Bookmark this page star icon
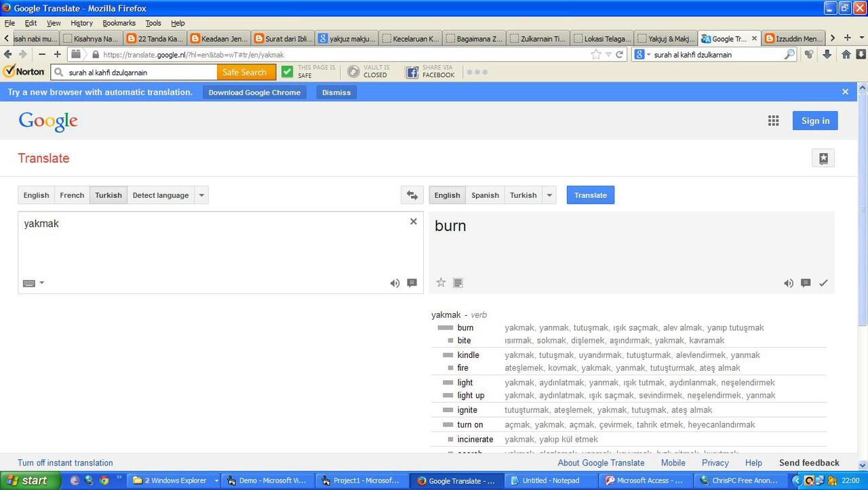 point(595,55)
